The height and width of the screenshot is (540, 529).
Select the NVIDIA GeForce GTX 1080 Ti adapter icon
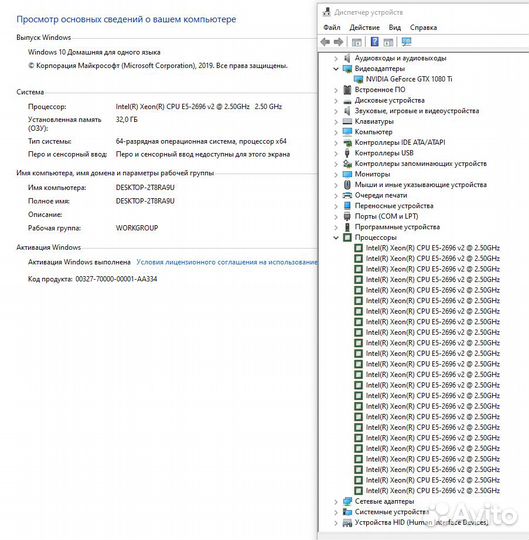click(359, 79)
